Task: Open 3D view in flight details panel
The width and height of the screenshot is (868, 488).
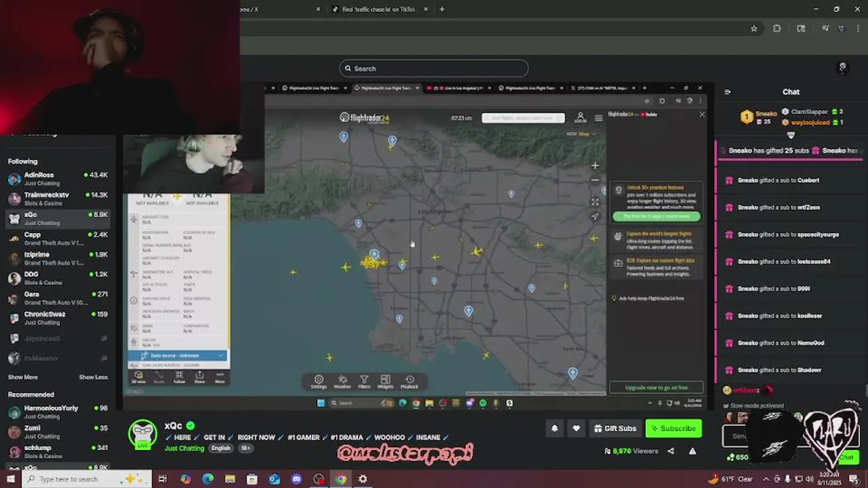Action: pyautogui.click(x=138, y=377)
